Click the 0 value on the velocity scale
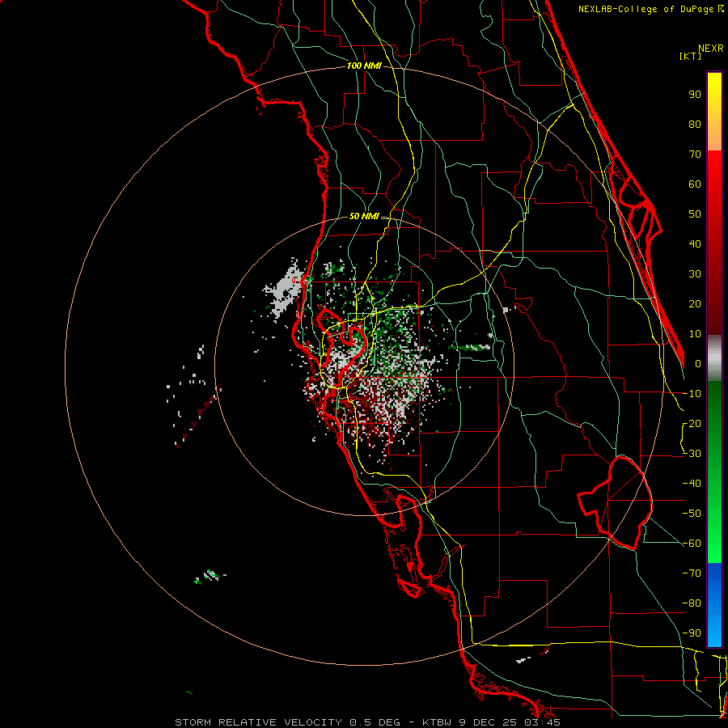728x728 pixels. [x=698, y=363]
